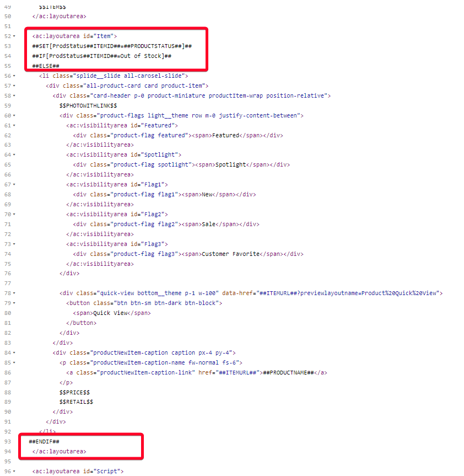Click ##PRODUCTNAME## in the anchor tag
The height and width of the screenshot is (476, 464).
tap(288, 372)
